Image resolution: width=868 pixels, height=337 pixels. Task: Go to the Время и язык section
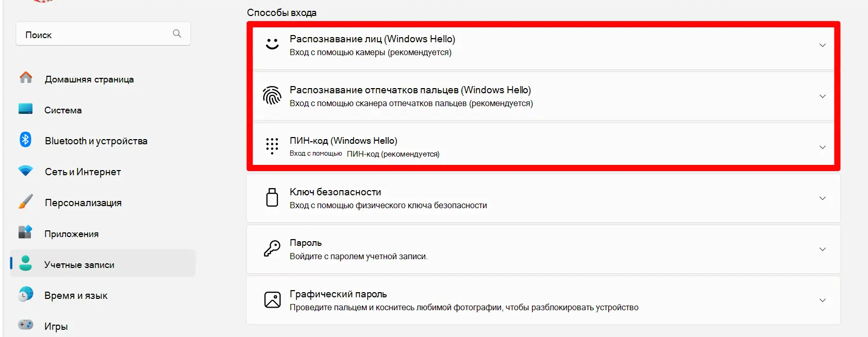pyautogui.click(x=76, y=296)
